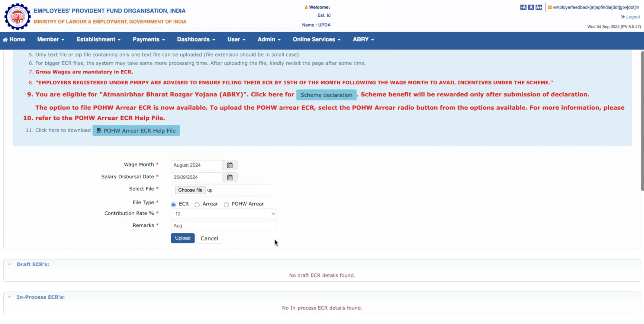
Task: Select the Arrear file type radio
Action: [197, 205]
